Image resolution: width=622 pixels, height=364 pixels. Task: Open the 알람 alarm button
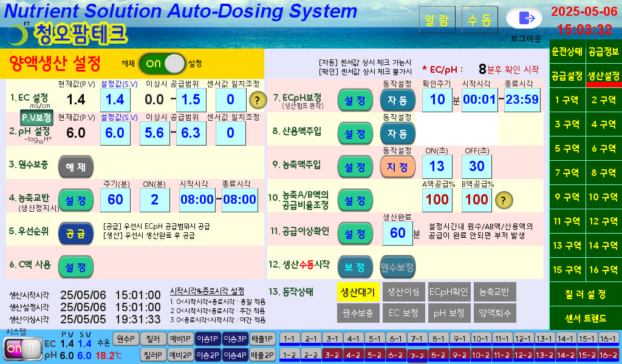[x=437, y=21]
